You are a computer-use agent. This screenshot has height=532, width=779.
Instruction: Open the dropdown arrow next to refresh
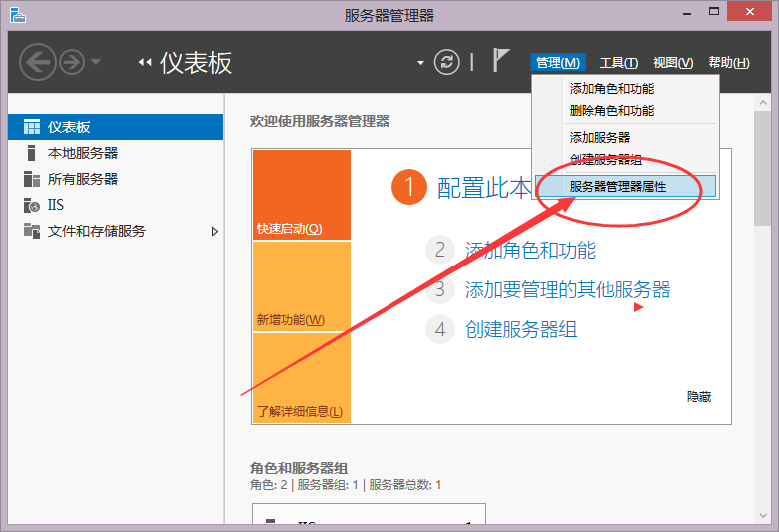click(x=420, y=63)
